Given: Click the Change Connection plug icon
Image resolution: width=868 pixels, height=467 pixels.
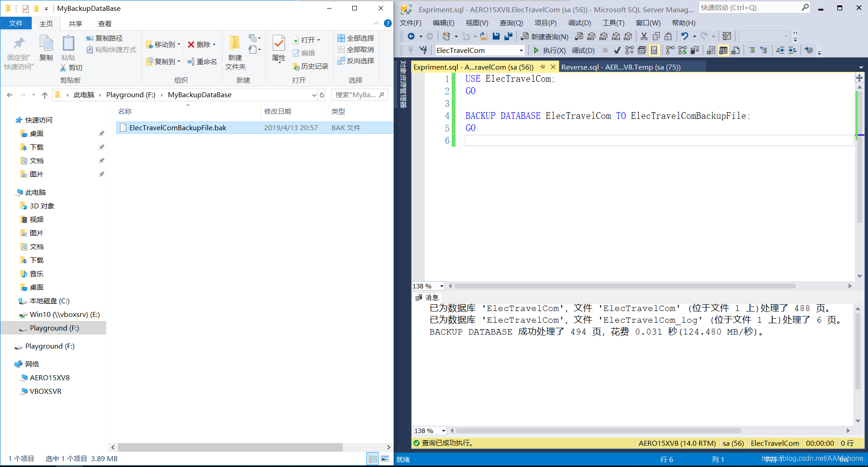Looking at the screenshot, I should point(423,50).
